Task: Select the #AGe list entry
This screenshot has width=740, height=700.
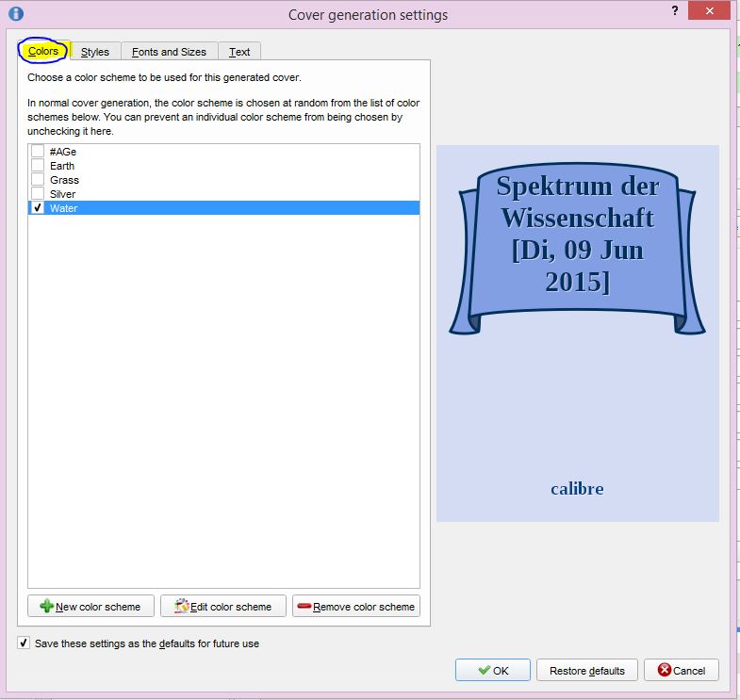Action: click(223, 152)
